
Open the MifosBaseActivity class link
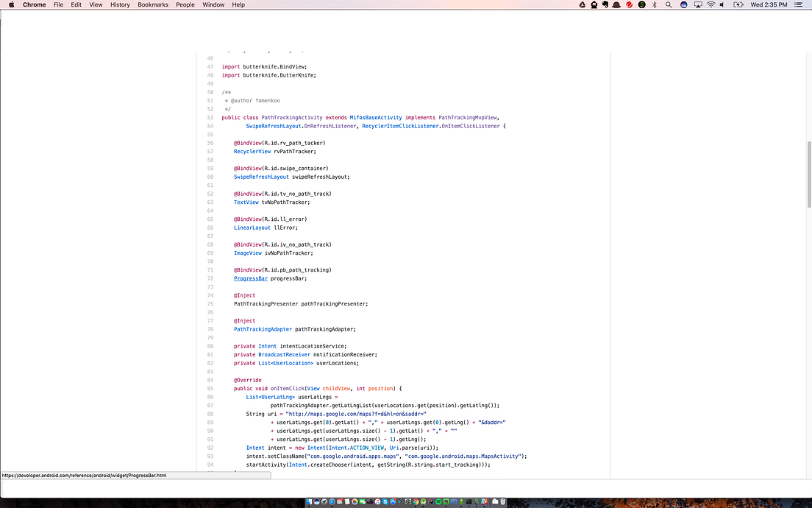tap(375, 118)
